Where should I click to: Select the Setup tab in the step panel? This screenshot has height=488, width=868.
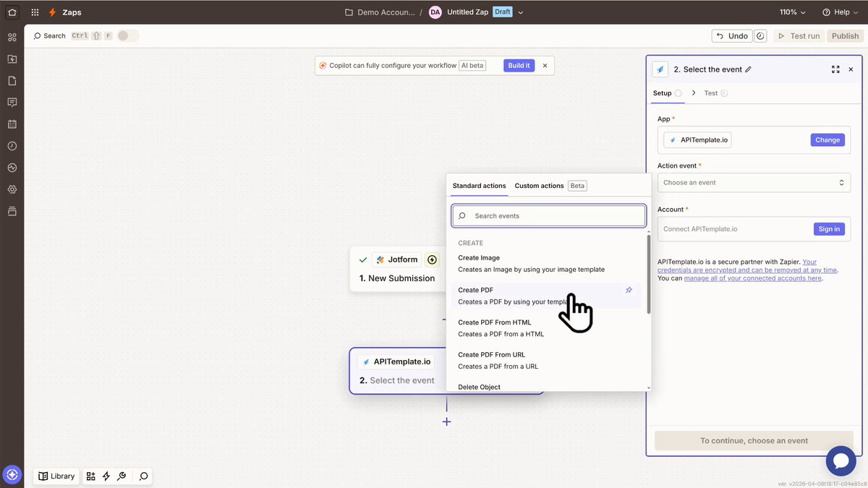[663, 93]
